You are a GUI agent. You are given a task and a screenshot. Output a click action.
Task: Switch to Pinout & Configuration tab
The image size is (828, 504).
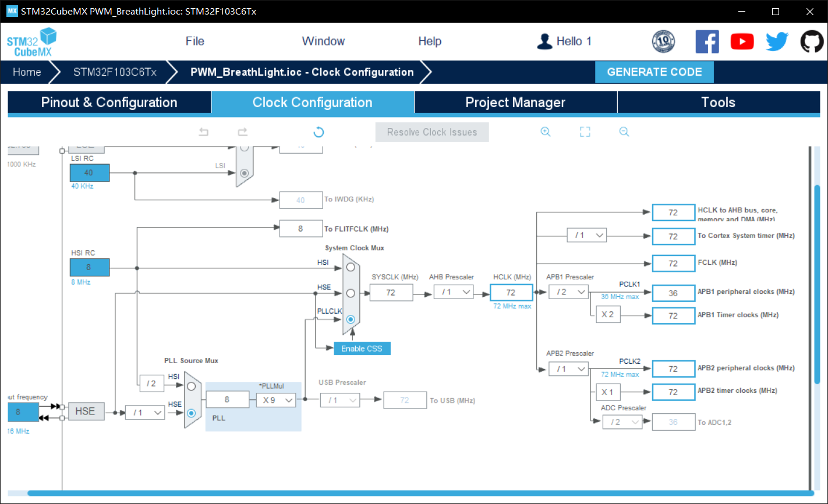coord(109,102)
